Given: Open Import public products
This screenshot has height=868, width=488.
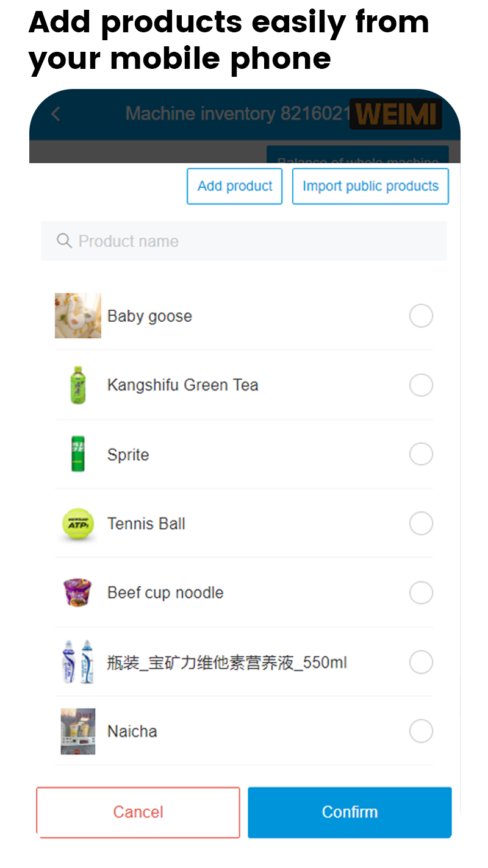Looking at the screenshot, I should (370, 186).
